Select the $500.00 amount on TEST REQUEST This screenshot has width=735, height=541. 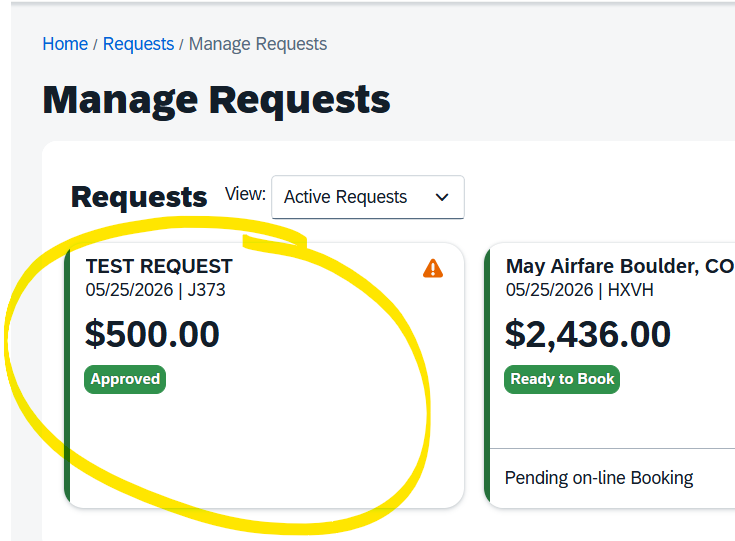[152, 334]
